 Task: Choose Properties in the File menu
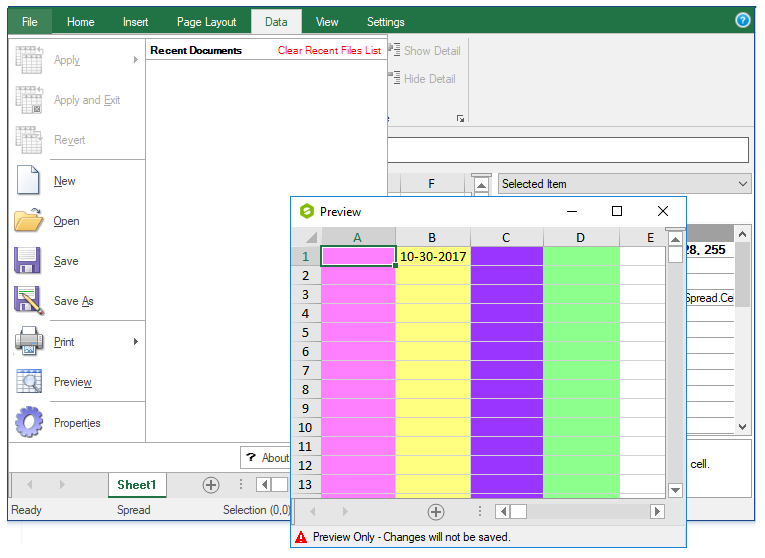tap(77, 423)
